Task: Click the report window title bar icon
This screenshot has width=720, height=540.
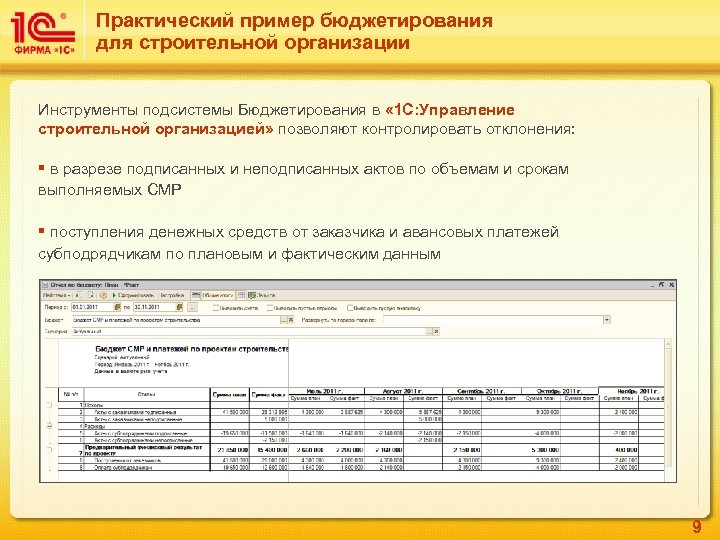Action: 45,285
